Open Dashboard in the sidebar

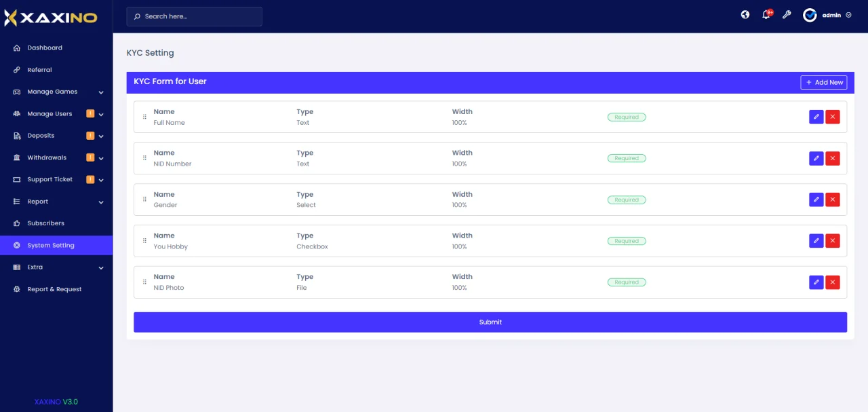point(56,48)
